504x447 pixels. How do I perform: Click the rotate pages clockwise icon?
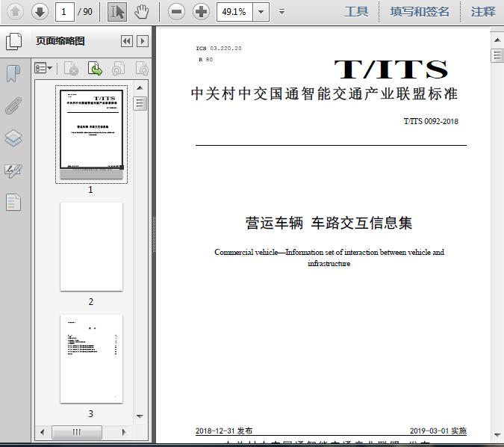[142, 68]
